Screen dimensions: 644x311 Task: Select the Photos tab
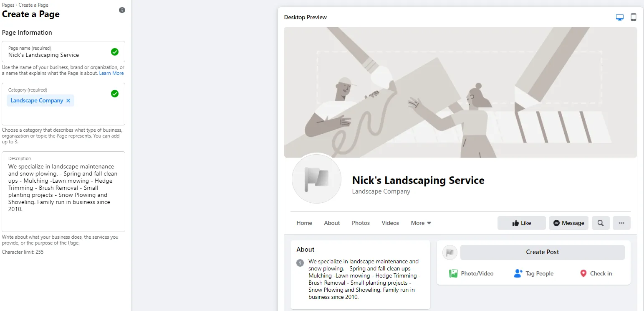pos(361,223)
